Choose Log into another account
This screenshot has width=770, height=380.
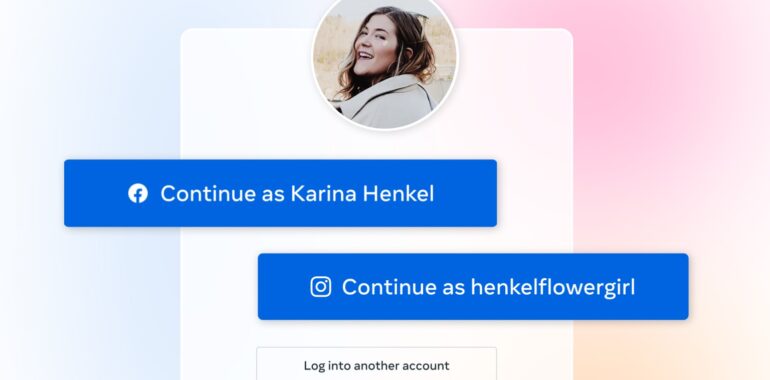click(376, 364)
